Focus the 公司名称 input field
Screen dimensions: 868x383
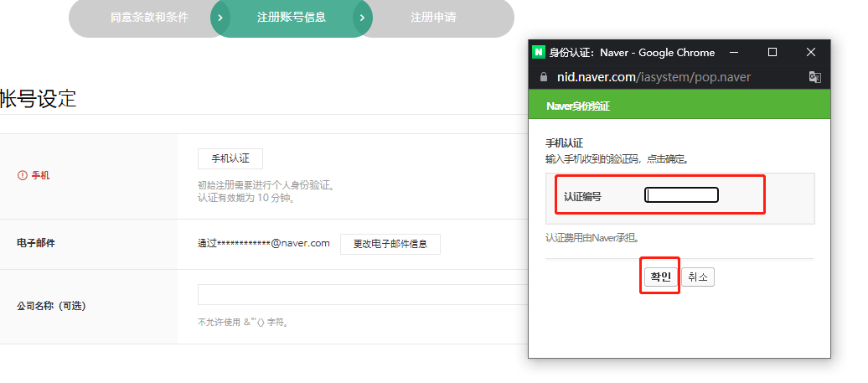point(363,294)
